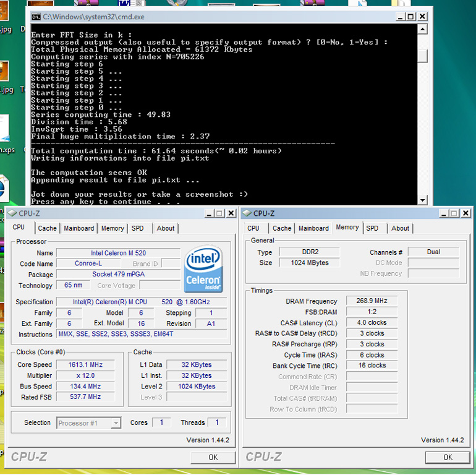Minimize the cmd.exe window
Image resolution: width=476 pixels, height=475 pixels.
(x=401, y=17)
